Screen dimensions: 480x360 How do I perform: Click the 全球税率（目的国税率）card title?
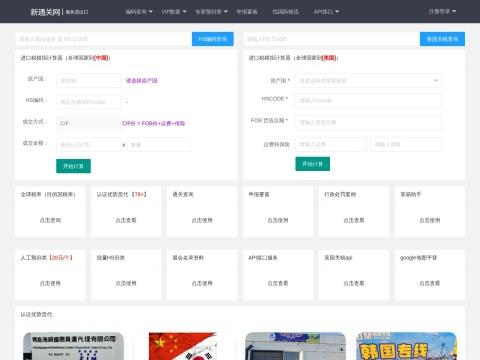tap(48, 194)
